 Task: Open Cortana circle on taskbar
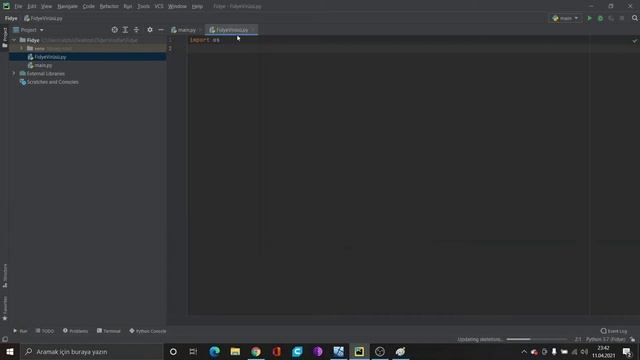click(x=173, y=351)
